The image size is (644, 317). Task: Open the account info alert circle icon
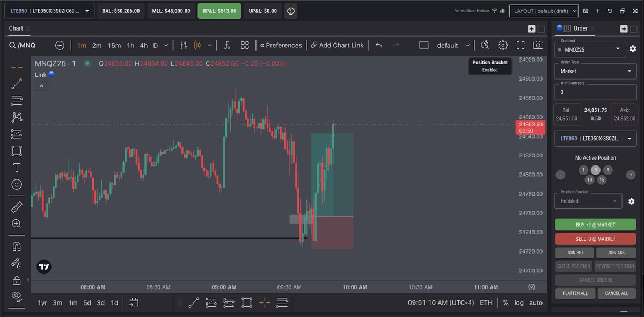tap(290, 11)
